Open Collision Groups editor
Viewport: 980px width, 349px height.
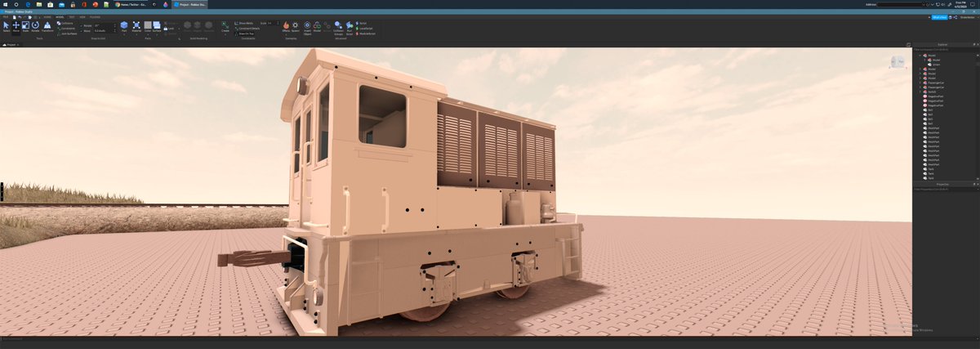[x=338, y=28]
